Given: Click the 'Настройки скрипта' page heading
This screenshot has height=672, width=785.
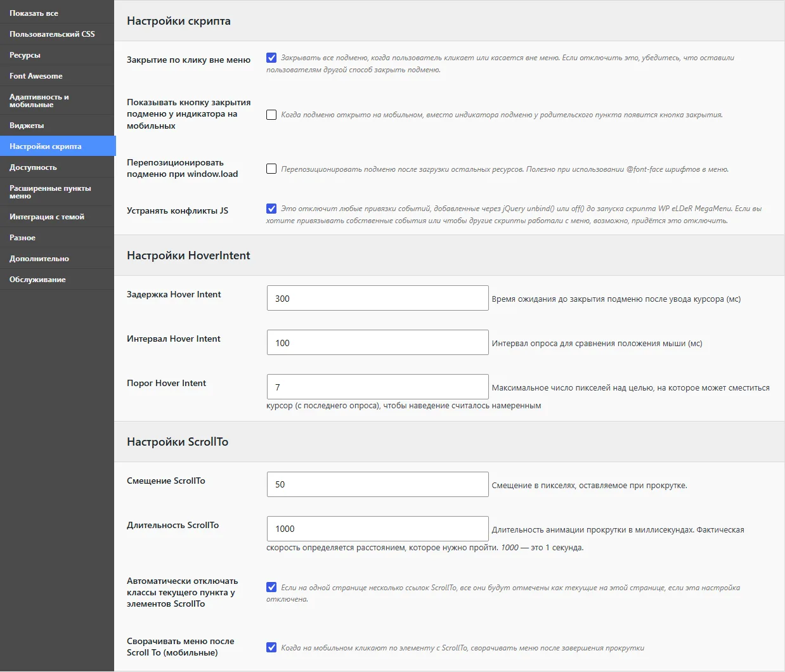Looking at the screenshot, I should click(x=179, y=21).
